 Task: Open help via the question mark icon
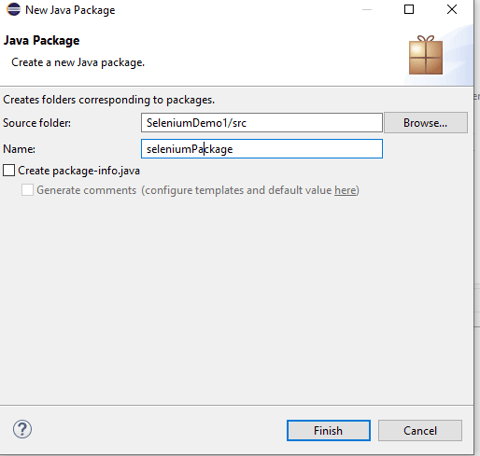click(x=22, y=429)
